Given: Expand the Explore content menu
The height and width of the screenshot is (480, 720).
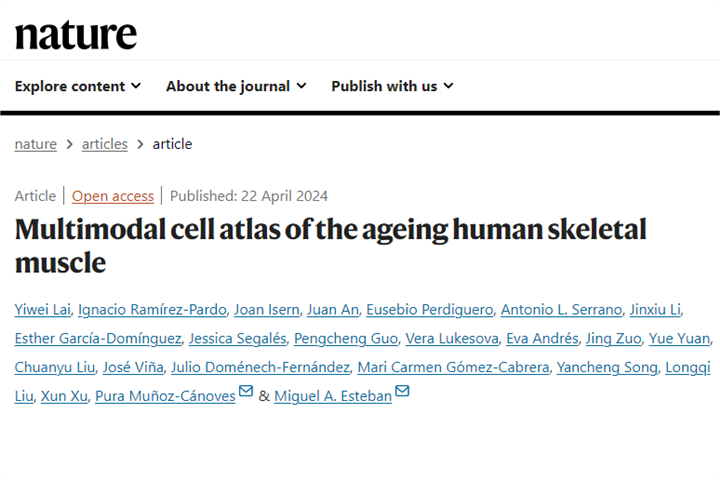Looking at the screenshot, I should click(78, 86).
